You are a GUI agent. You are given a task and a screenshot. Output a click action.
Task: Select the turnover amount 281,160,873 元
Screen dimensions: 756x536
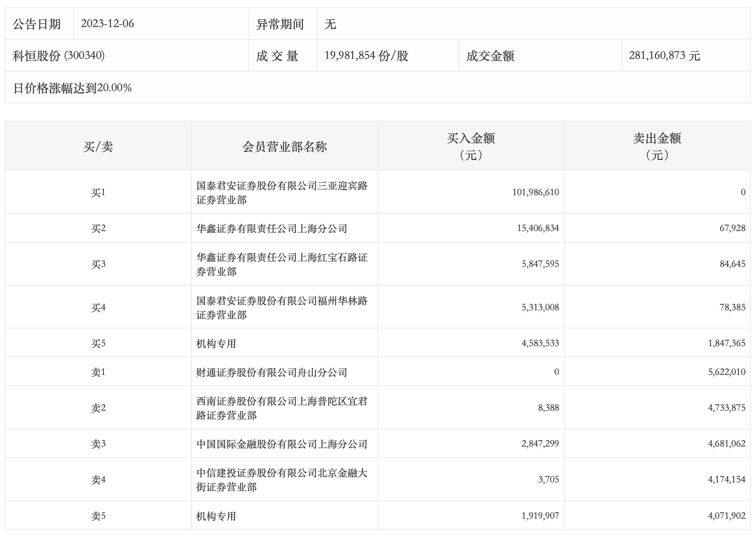pos(664,56)
